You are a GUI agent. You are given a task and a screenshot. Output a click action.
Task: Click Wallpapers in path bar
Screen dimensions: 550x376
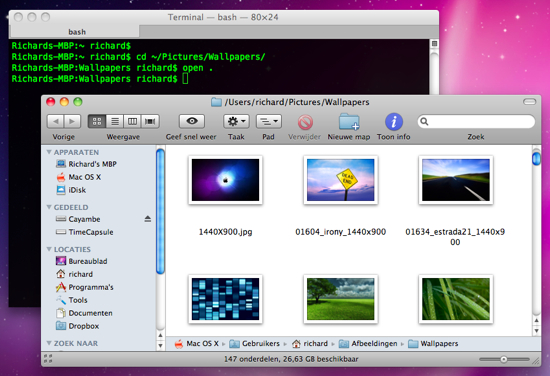tap(434, 343)
